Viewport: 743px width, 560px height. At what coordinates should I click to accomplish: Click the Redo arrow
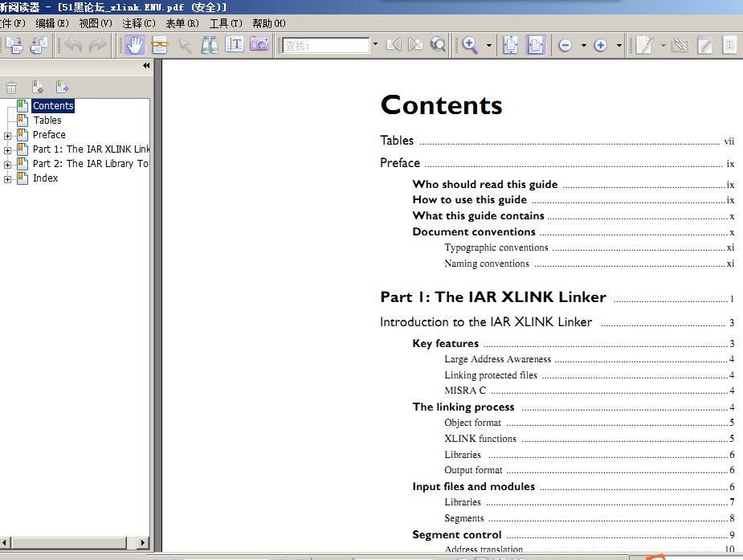[x=98, y=46]
